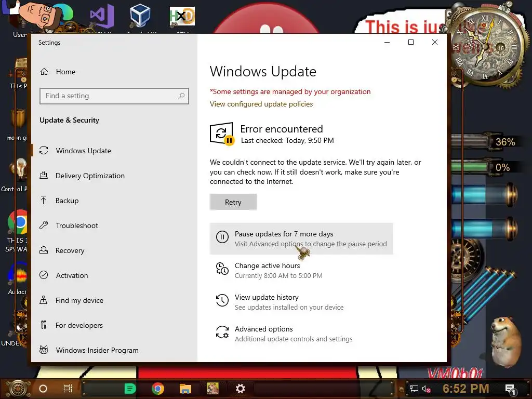This screenshot has width=532, height=399.
Task: Launch Chrome from the taskbar
Action: coord(158,389)
